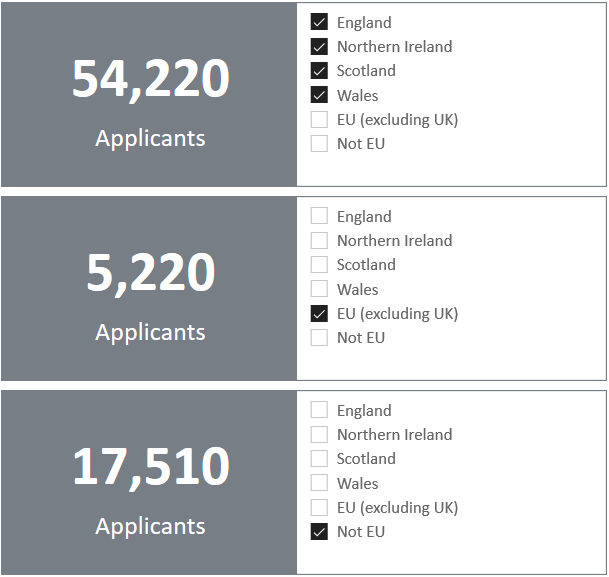Check Wales in the bottom slicer

[x=319, y=483]
